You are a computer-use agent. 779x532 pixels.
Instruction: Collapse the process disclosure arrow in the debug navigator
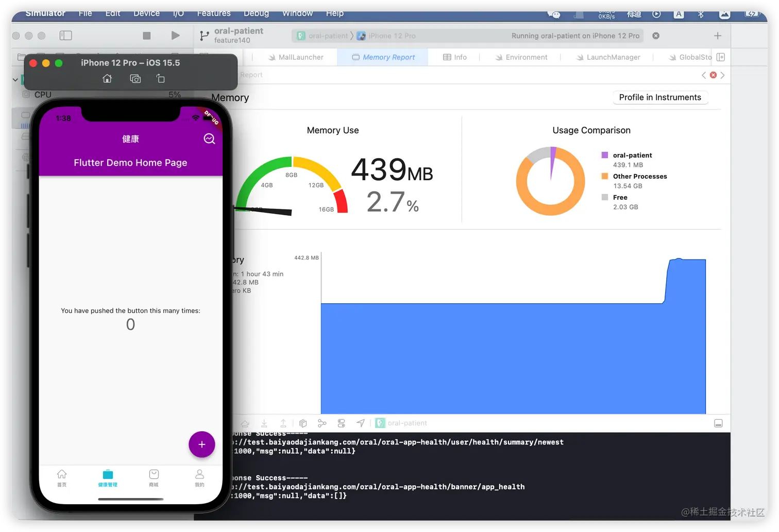point(15,80)
